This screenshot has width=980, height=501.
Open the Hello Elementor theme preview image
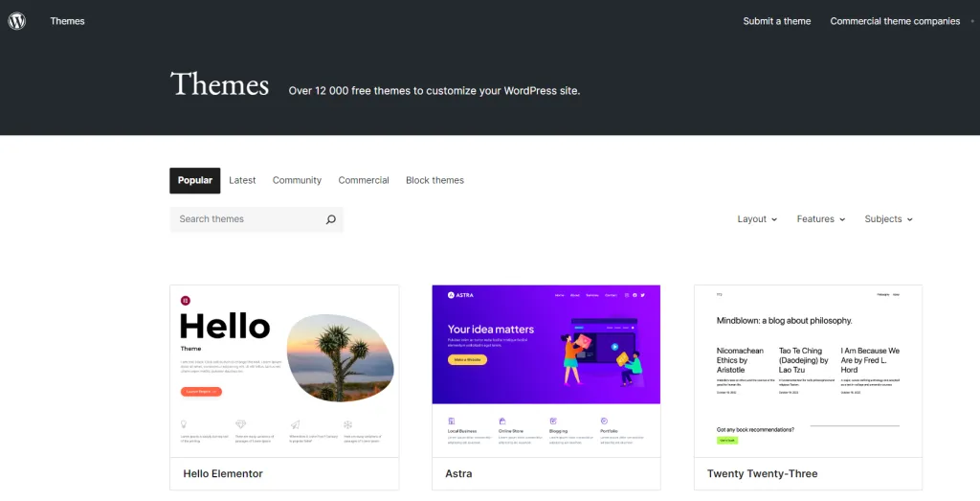pyautogui.click(x=284, y=371)
